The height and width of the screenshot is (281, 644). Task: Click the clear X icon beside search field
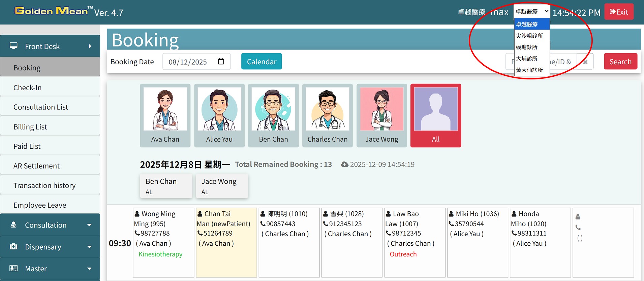[x=585, y=62]
